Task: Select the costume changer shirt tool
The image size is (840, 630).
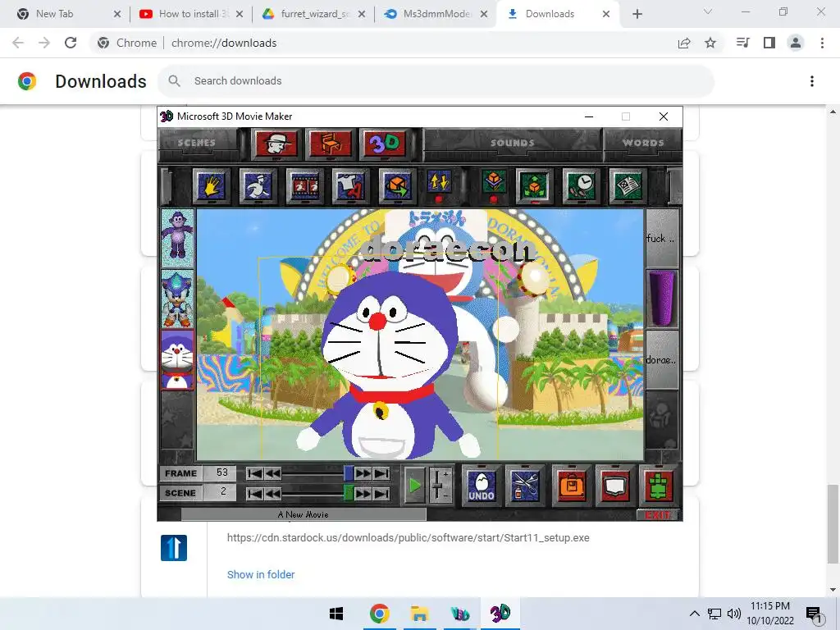Action: 351,186
